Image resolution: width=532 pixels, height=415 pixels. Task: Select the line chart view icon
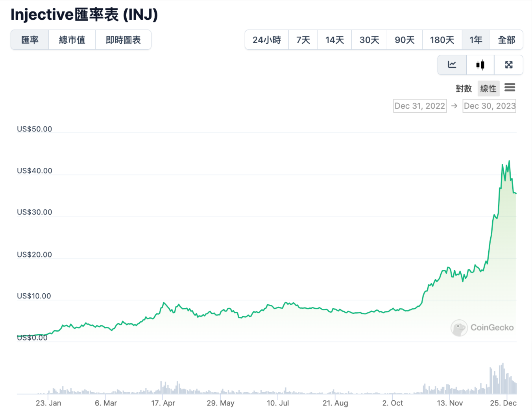(452, 65)
